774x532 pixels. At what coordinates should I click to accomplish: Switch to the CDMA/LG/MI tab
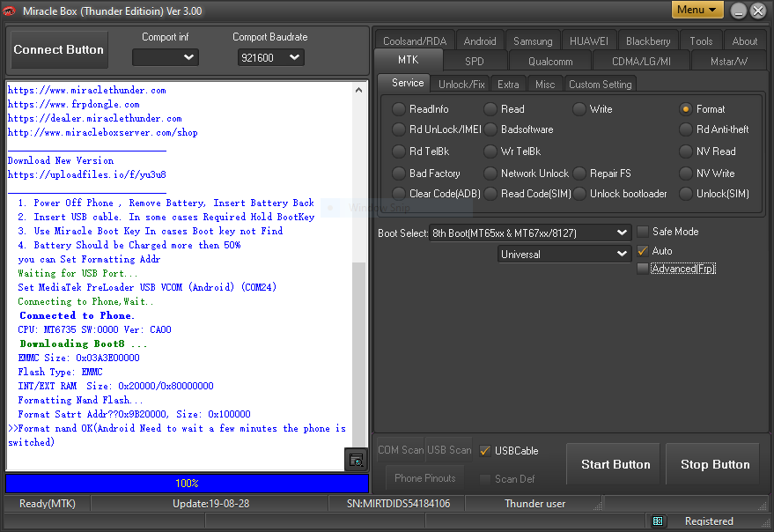641,62
